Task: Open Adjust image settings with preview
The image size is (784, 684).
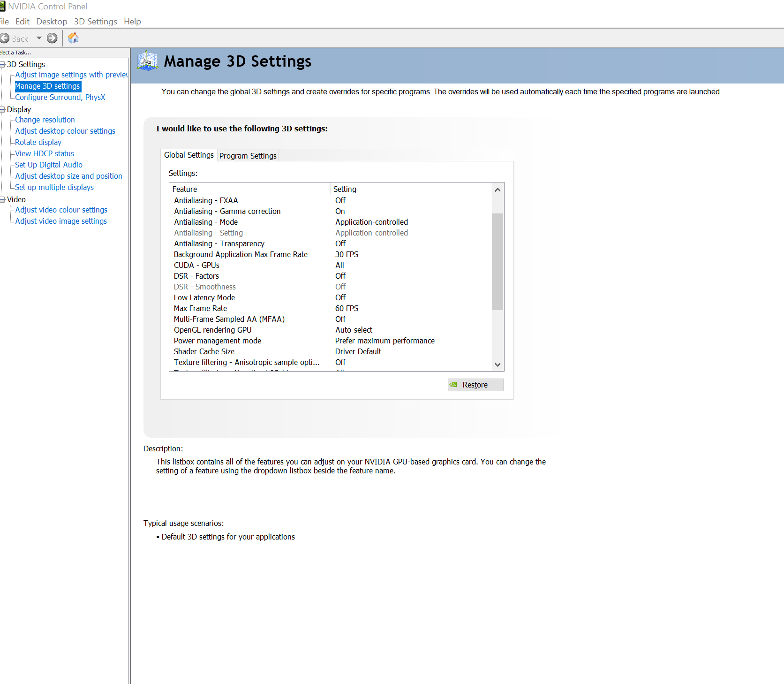Action: click(71, 75)
